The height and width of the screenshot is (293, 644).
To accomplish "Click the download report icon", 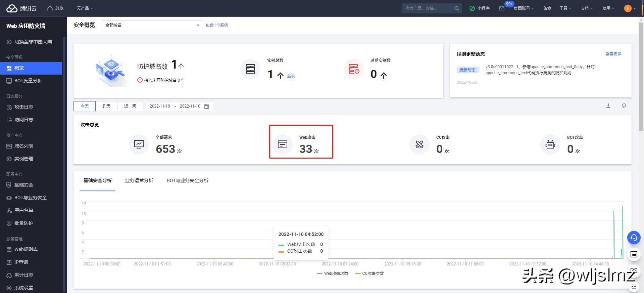I will (608, 106).
